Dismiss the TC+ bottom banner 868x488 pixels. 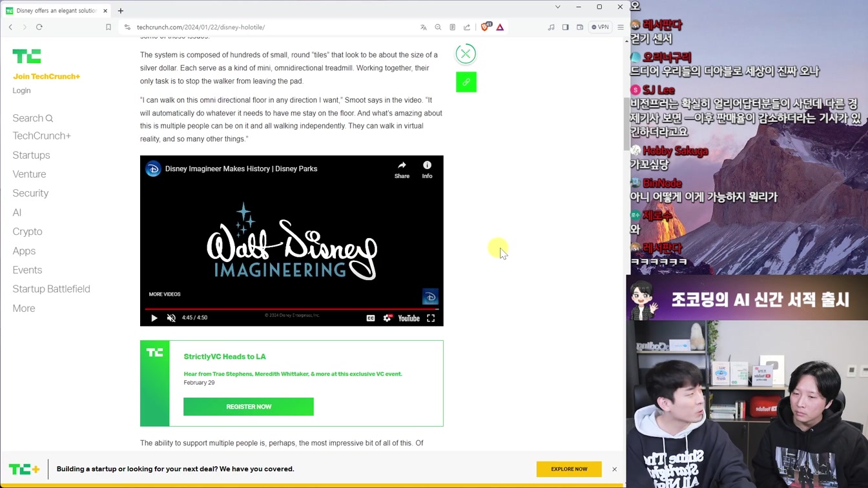click(x=614, y=469)
